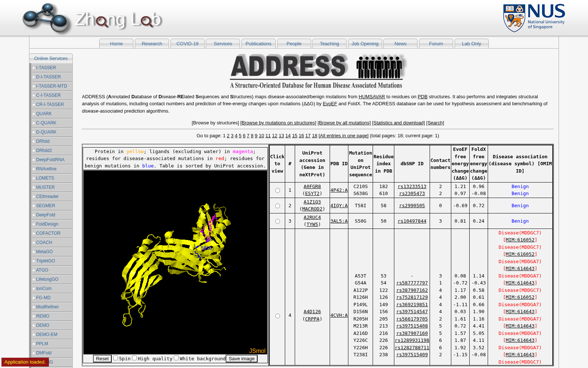Toggle the White background checkbox
The width and height of the screenshot is (588, 368).
point(176,358)
